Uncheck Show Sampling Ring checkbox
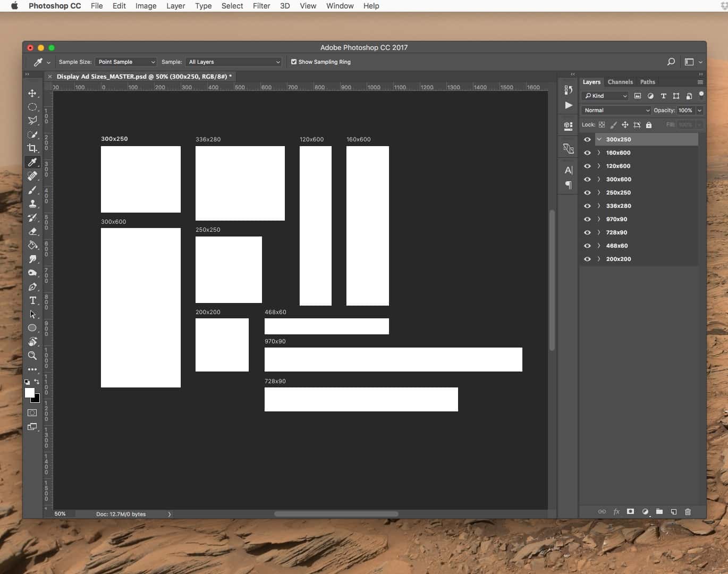Viewport: 728px width, 574px height. pyautogui.click(x=294, y=62)
